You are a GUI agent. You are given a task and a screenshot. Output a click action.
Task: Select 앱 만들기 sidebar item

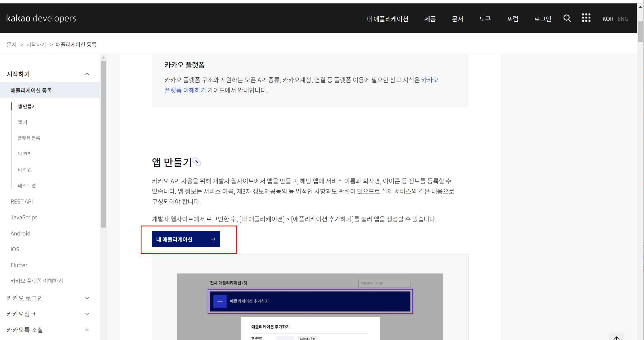click(x=27, y=106)
